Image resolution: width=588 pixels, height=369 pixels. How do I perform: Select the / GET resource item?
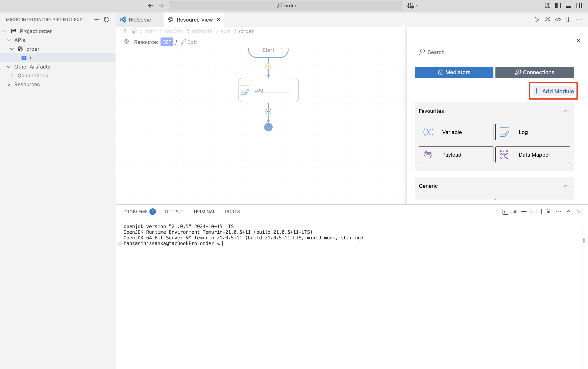tap(58, 58)
